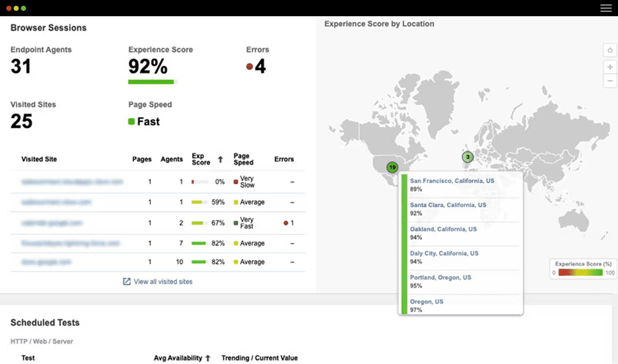This screenshot has width=618, height=364.
Task: Click the home icon on the map controls
Action: (610, 50)
